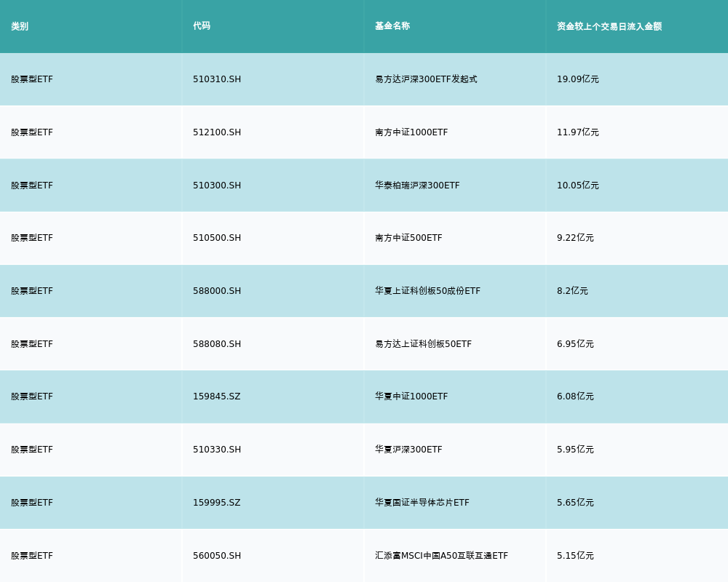728x582 pixels.
Task: Select fund name 易方达沪深300ETF发起式
Action: (x=426, y=79)
